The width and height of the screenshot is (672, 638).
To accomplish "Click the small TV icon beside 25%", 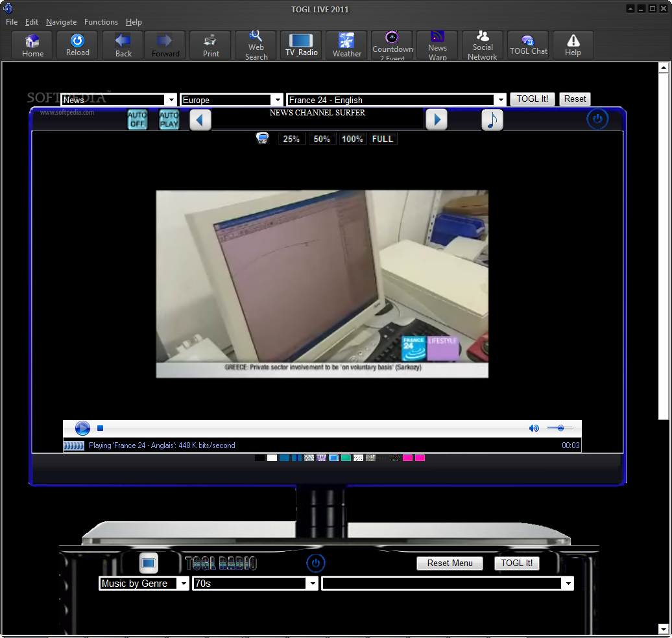I will [262, 138].
